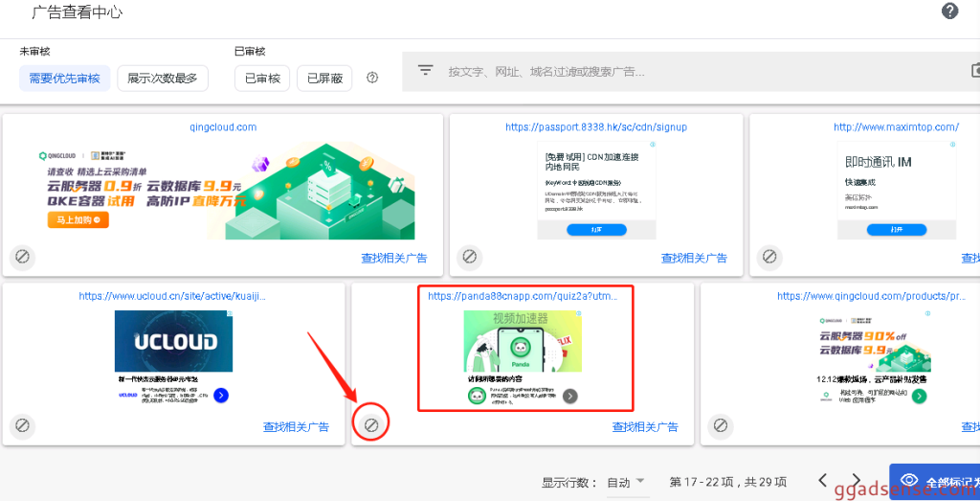This screenshot has height=501, width=980.
Task: Go to previous page of ads
Action: [822, 481]
